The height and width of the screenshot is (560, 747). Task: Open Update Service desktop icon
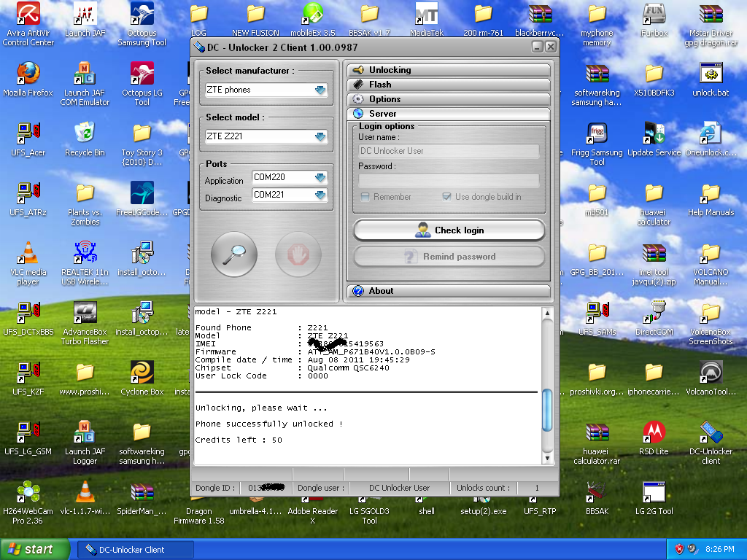[654, 139]
